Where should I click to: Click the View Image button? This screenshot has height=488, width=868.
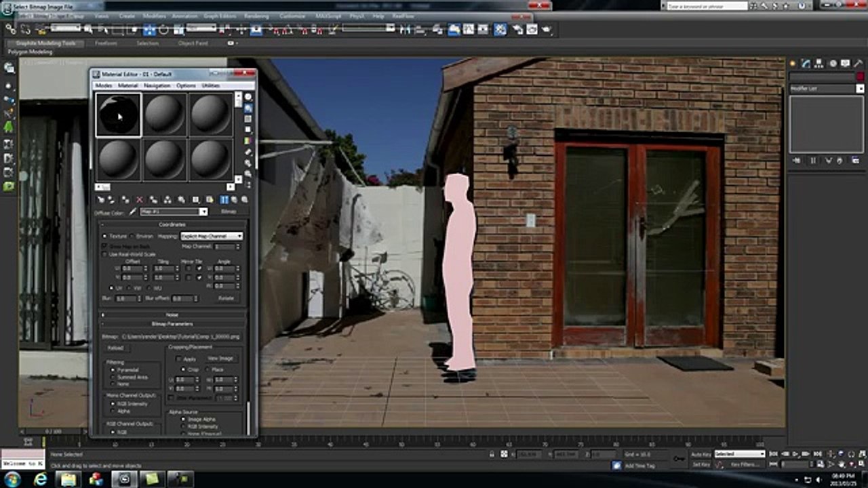click(x=220, y=358)
